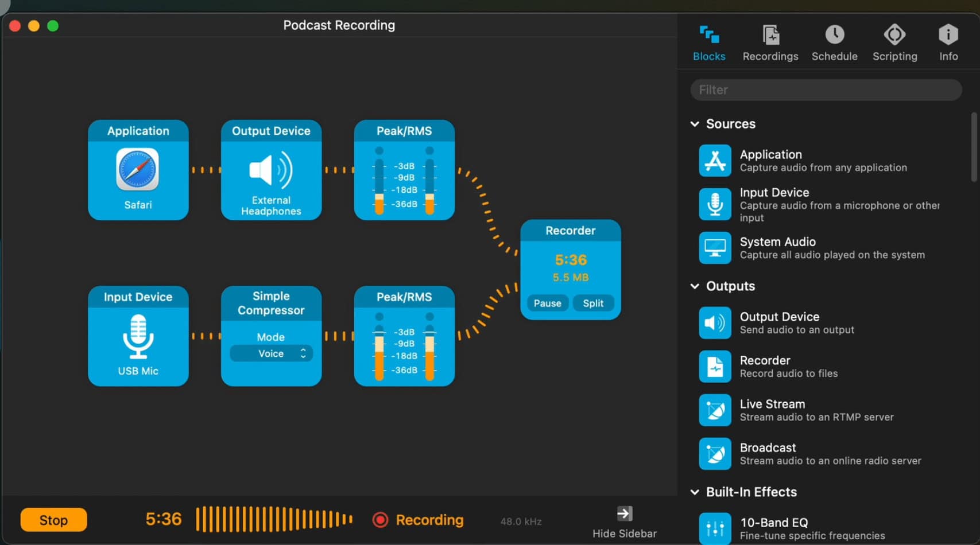980x545 pixels.
Task: Pick the 10-Band EQ effect icon
Action: pyautogui.click(x=715, y=528)
